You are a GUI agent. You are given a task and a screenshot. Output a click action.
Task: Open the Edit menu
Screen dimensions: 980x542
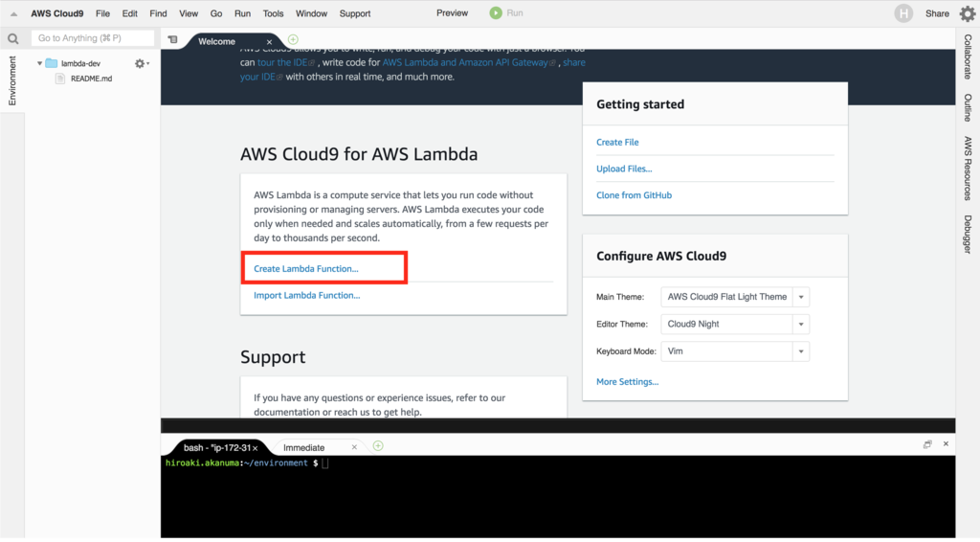point(129,13)
